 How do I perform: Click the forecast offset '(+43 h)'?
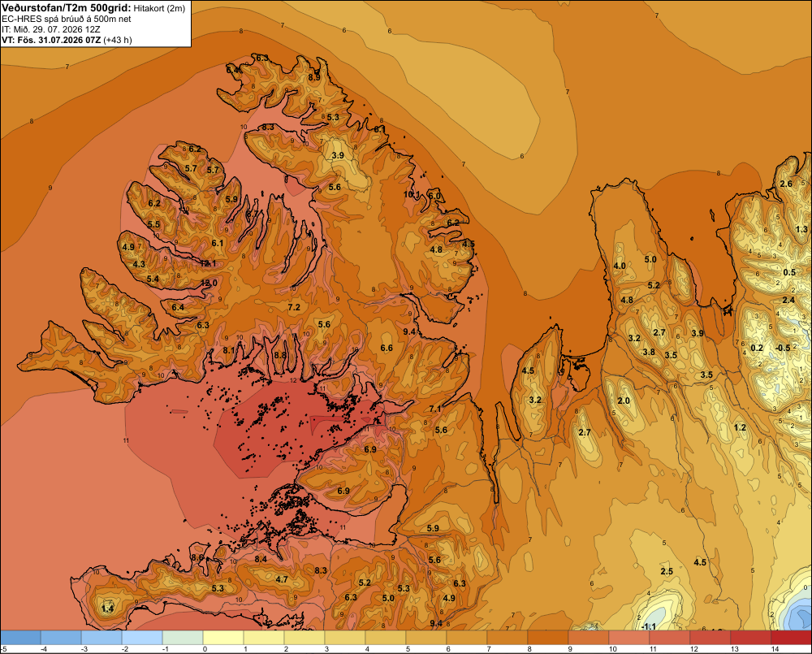tap(118, 40)
